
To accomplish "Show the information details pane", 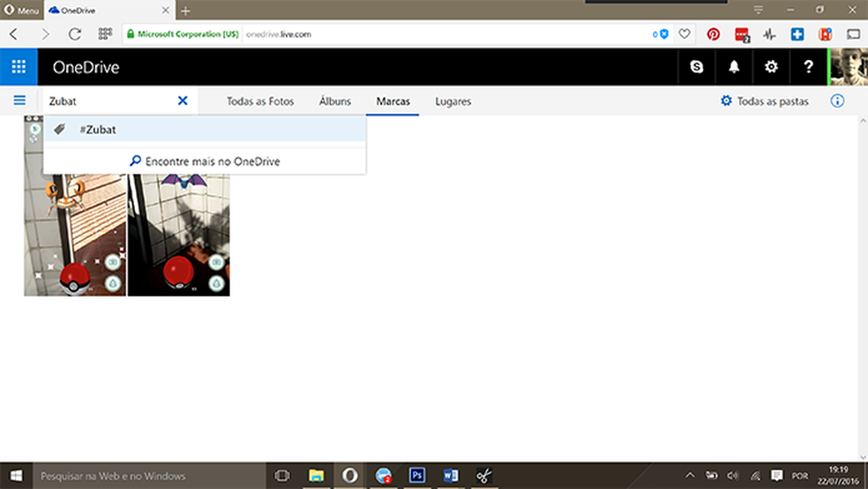I will (837, 101).
